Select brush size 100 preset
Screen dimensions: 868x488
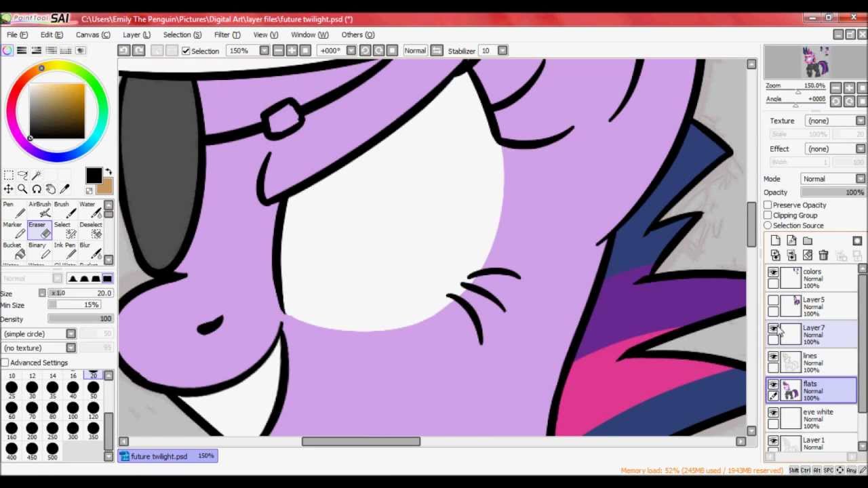(x=73, y=410)
